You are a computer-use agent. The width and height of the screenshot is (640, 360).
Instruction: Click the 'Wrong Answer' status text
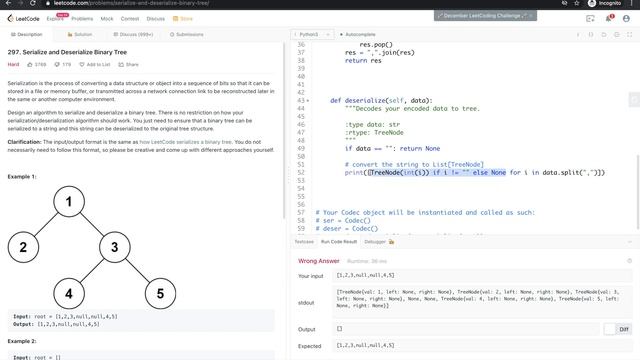319,261
